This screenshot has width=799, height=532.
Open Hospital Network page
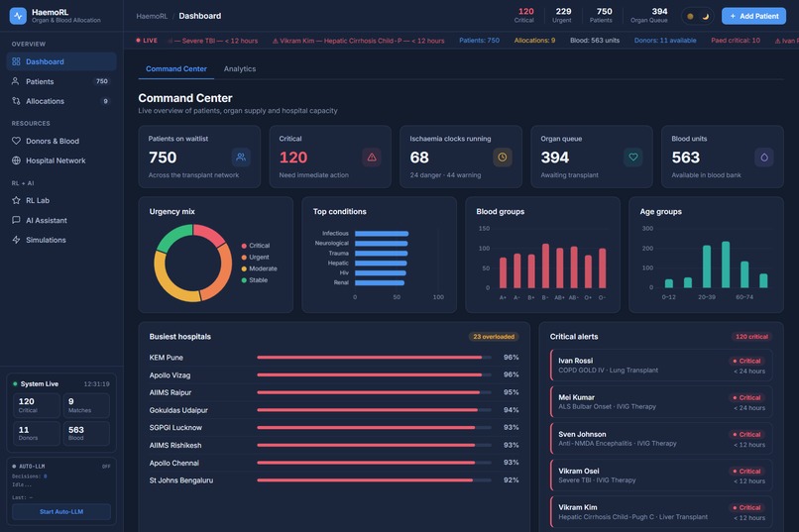click(x=61, y=160)
